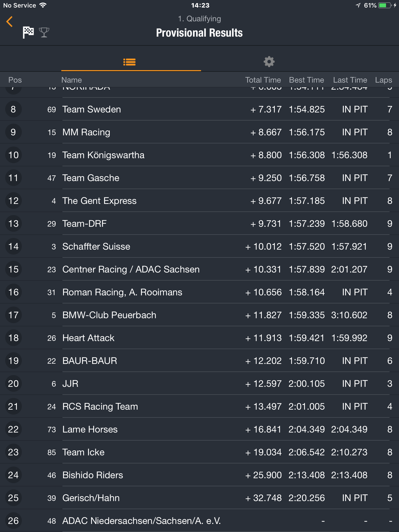The image size is (399, 532).
Task: Select the Lame Horses row
Action: tap(199, 429)
